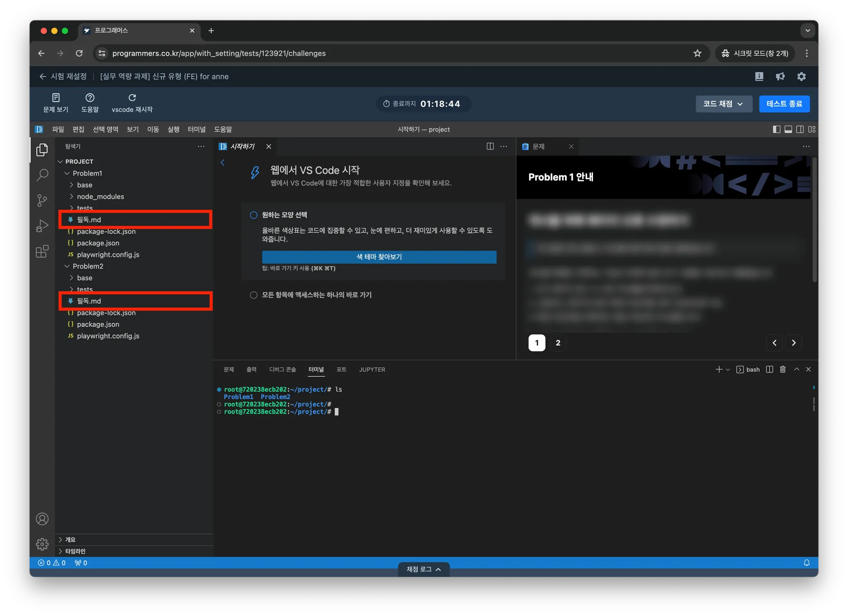Open the Run and Debug view icon
Screen dimensions: 848x616
(42, 226)
